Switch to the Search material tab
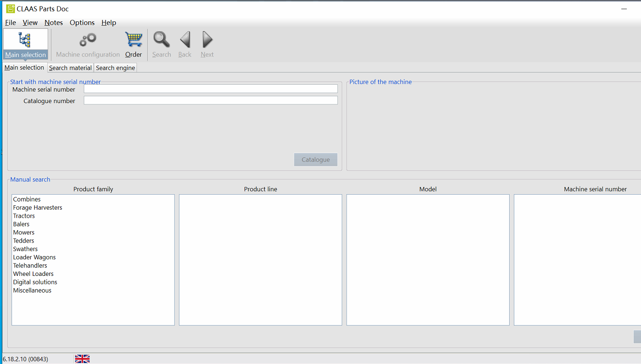 tap(70, 68)
